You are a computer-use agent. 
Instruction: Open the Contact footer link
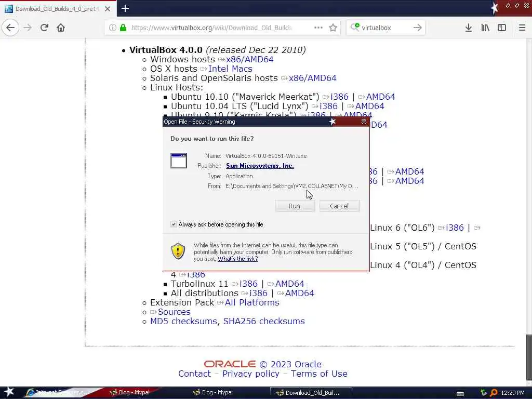tap(194, 374)
